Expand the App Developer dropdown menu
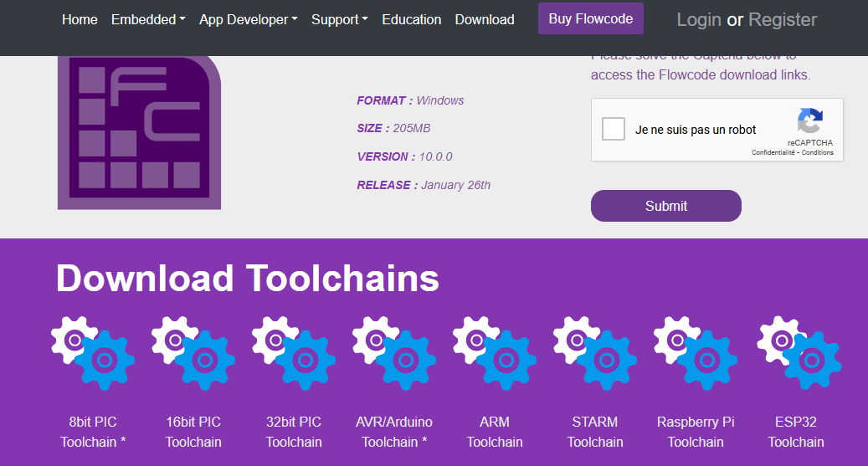This screenshot has width=868, height=466. pos(249,19)
